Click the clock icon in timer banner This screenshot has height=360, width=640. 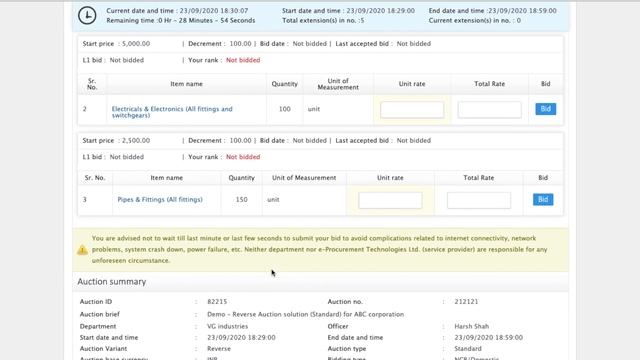(x=87, y=16)
